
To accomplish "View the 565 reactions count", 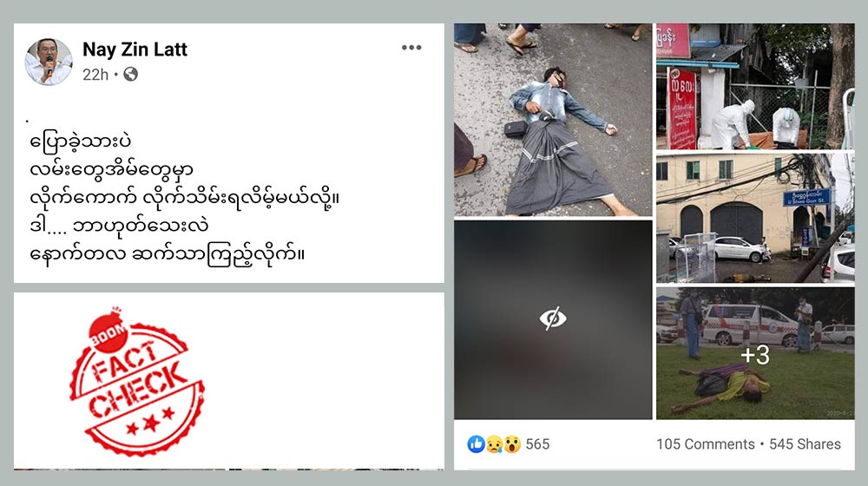I will pos(537,444).
